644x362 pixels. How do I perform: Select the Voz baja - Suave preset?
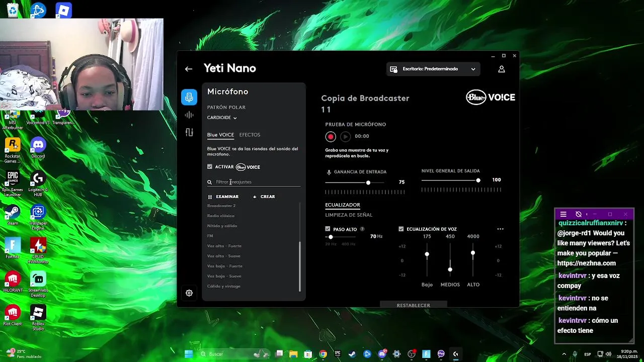224,276
